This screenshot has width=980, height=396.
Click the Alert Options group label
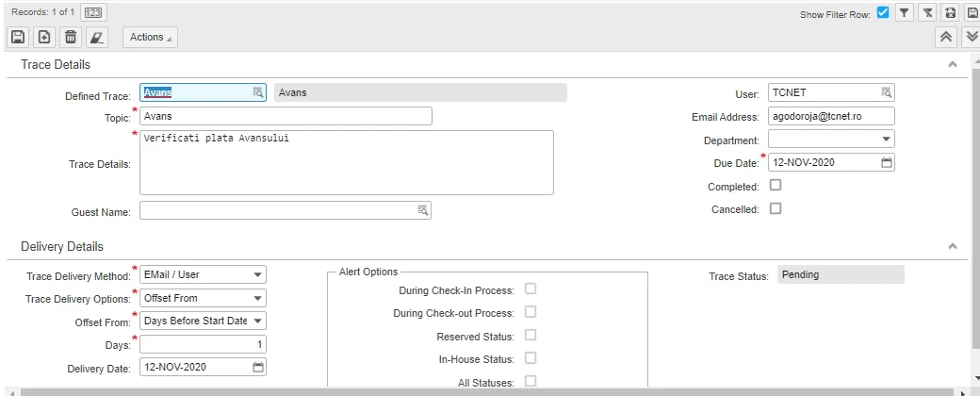(x=368, y=272)
